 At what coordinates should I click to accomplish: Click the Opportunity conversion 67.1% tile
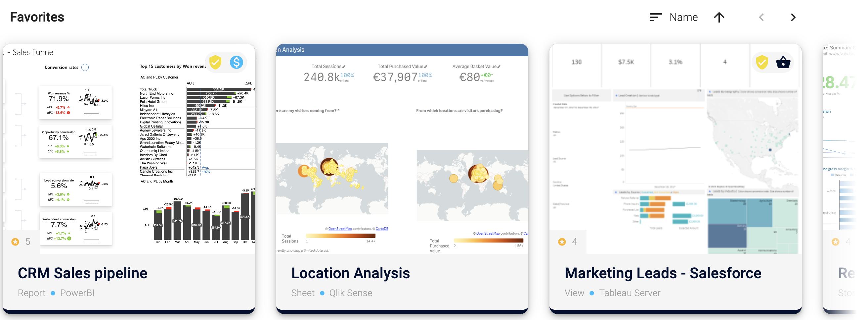75,141
